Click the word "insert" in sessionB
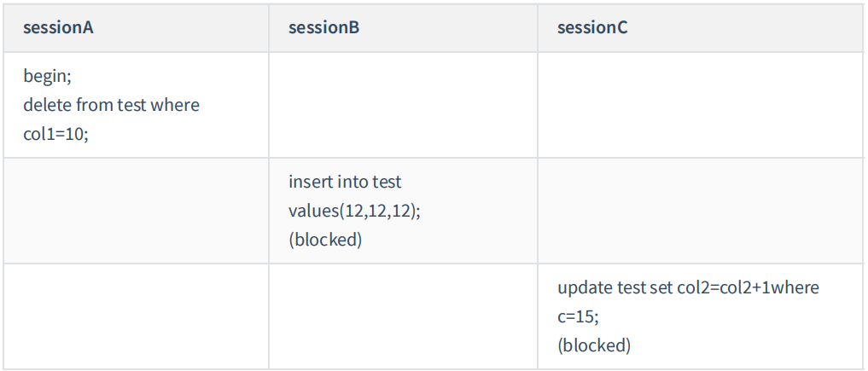The width and height of the screenshot is (868, 371). tap(311, 182)
